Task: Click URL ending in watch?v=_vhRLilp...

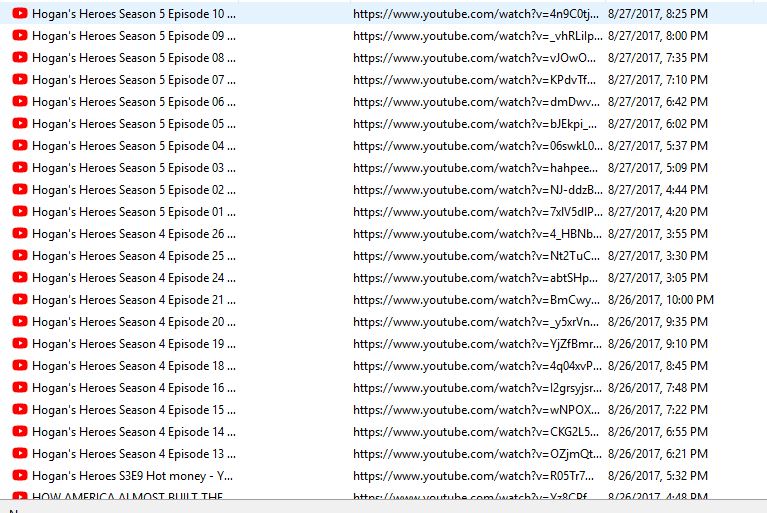Action: pos(477,36)
